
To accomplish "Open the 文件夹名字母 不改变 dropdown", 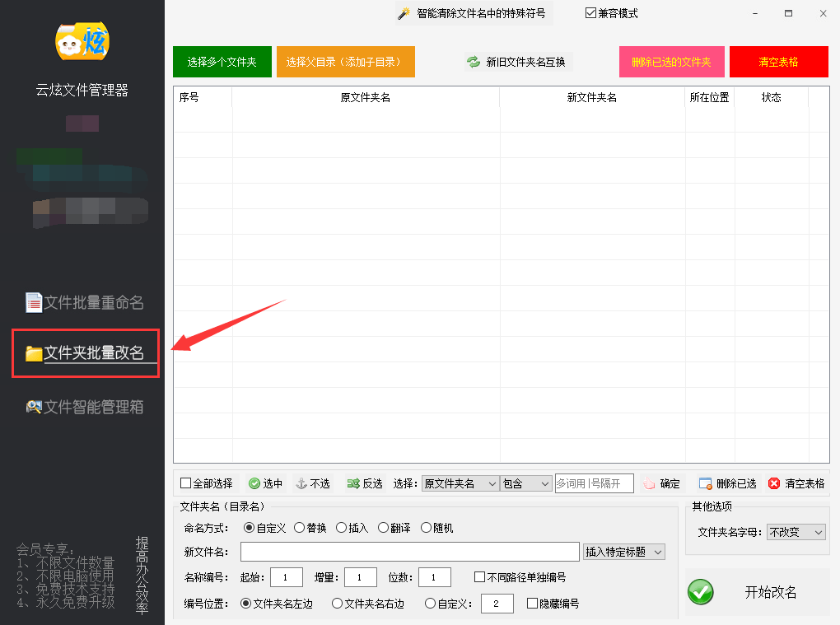I will pyautogui.click(x=796, y=532).
